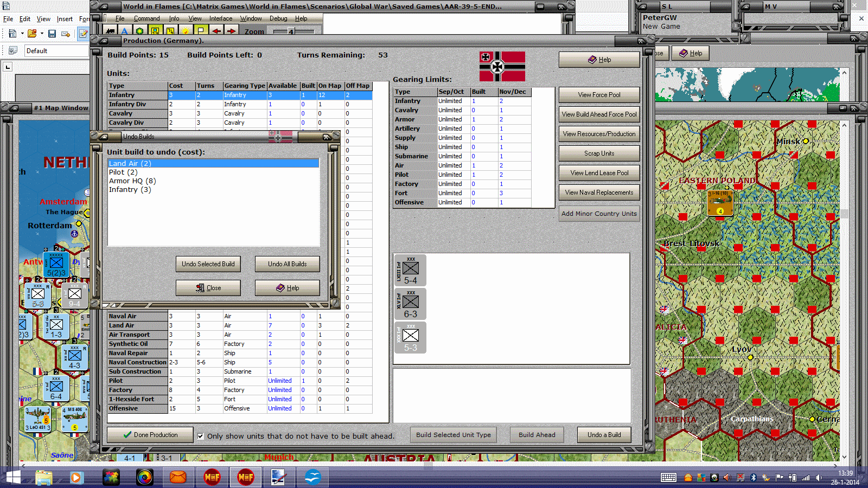Open File Explorer from the taskbar
Image resolution: width=868 pixels, height=488 pixels.
pos(44,477)
